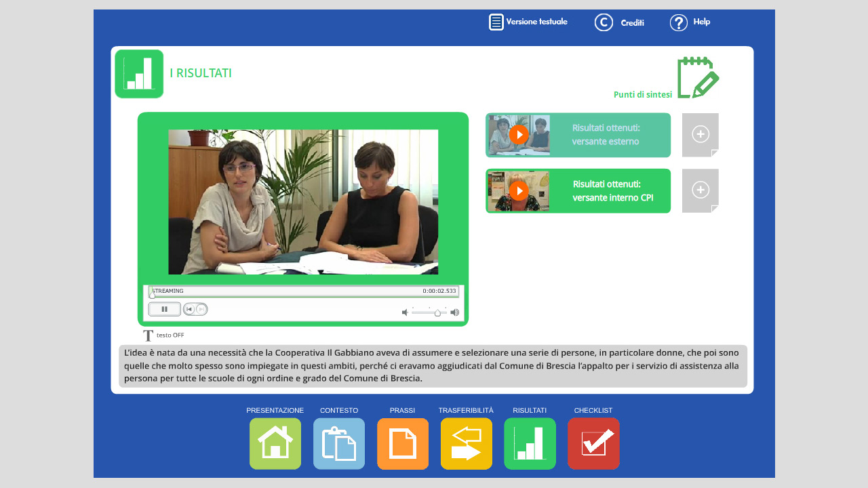Screen dimensions: 868x488
Task: Open the Contesto clipboard section
Action: point(339,443)
